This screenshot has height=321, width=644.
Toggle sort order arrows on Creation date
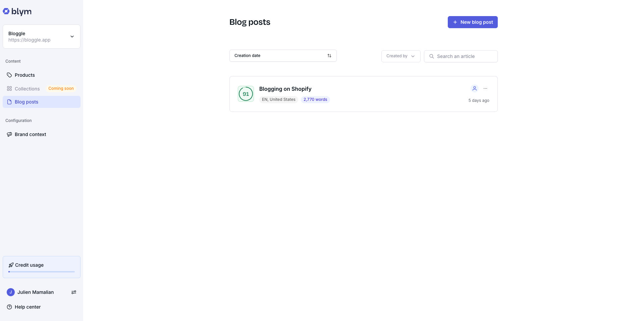click(x=329, y=56)
